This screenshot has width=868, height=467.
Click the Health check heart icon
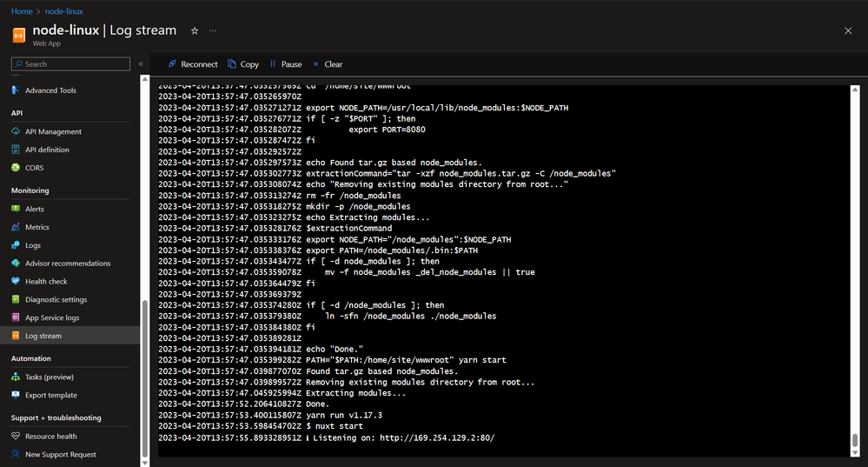(x=16, y=282)
